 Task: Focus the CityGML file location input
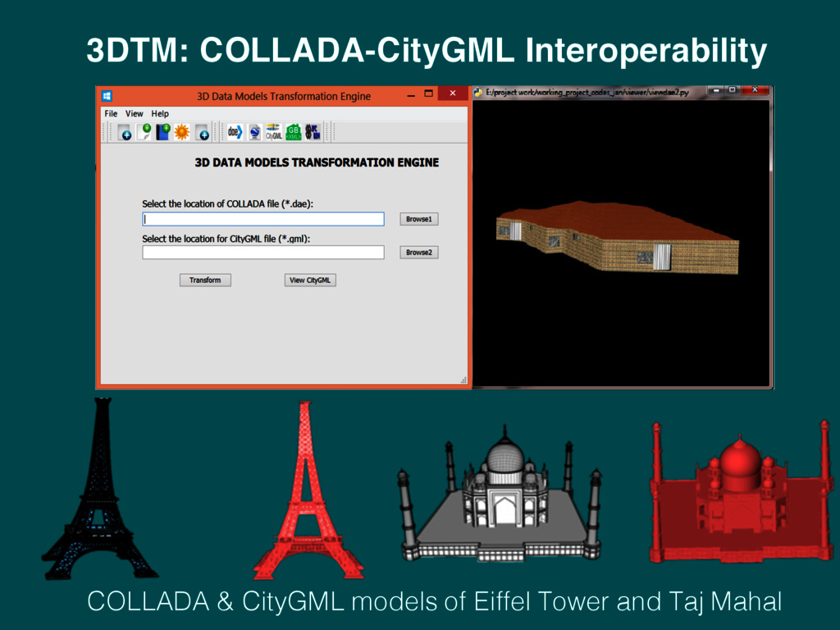click(x=263, y=253)
